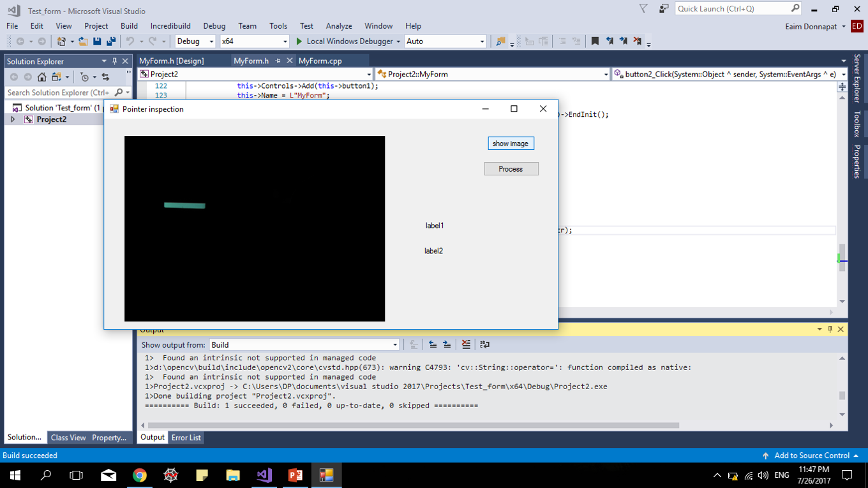Open the File menu

pyautogui.click(x=12, y=26)
